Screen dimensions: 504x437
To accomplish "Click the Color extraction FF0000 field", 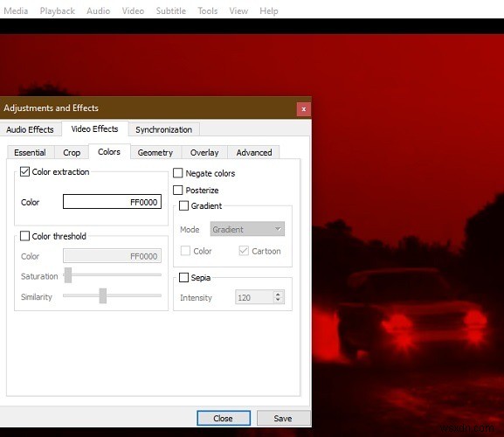I will (x=112, y=202).
